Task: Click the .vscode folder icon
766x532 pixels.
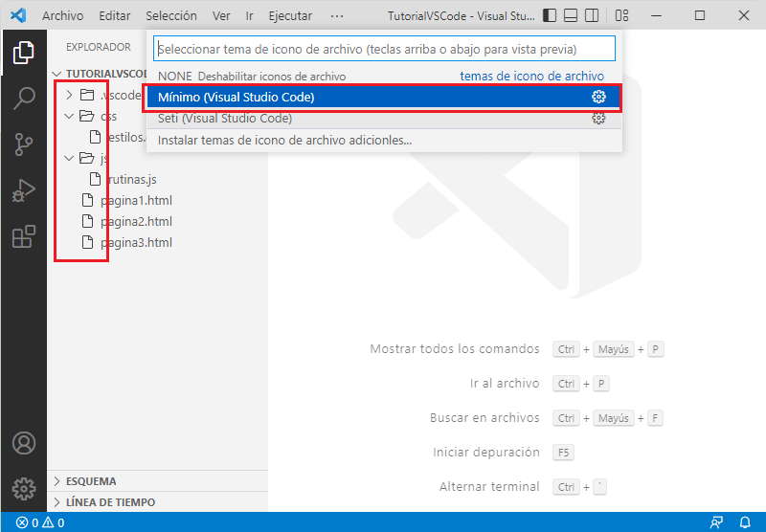Action: [87, 95]
